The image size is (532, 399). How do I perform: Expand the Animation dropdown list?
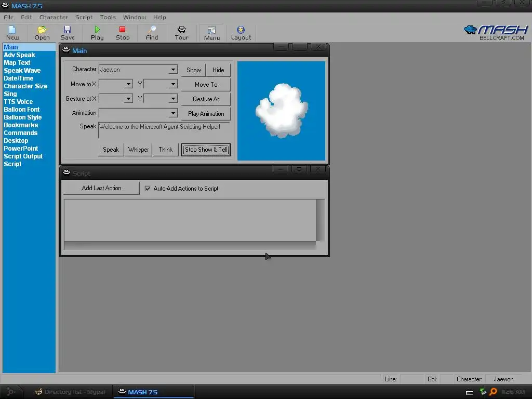173,113
